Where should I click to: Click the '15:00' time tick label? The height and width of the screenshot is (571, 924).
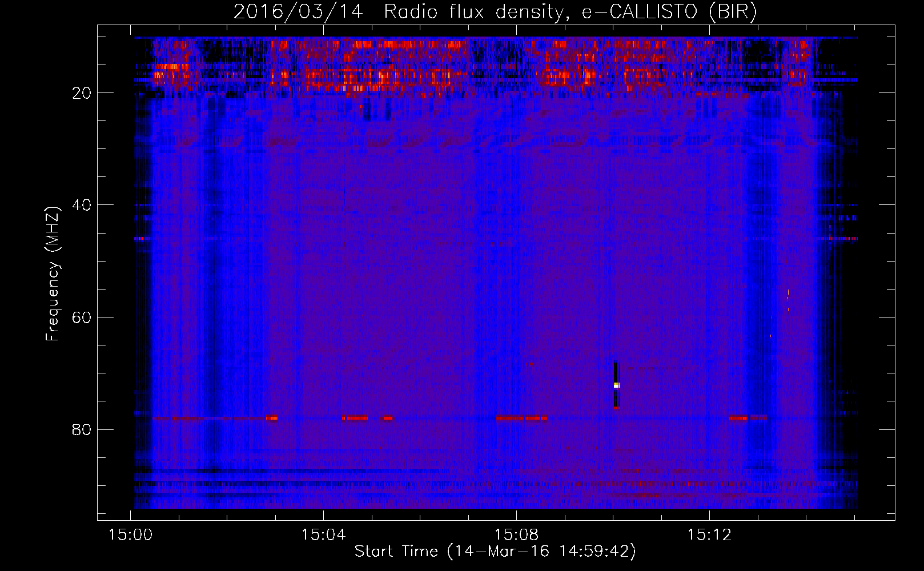point(131,535)
